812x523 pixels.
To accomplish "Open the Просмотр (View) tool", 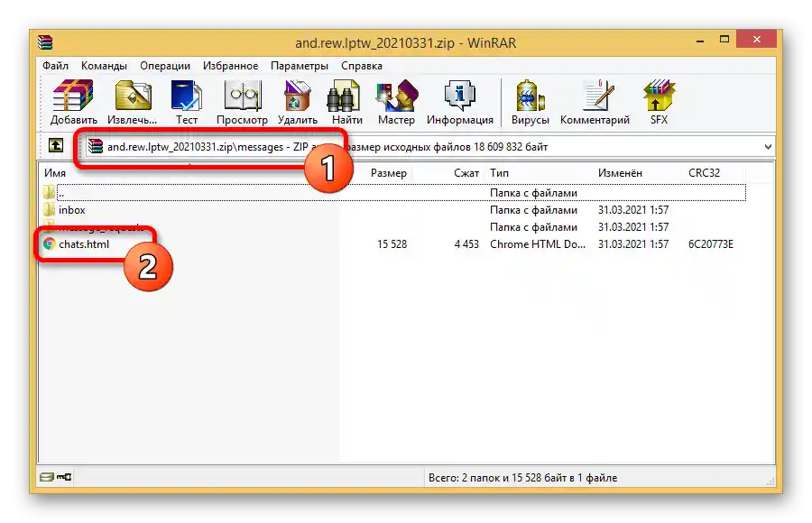I will click(x=242, y=102).
